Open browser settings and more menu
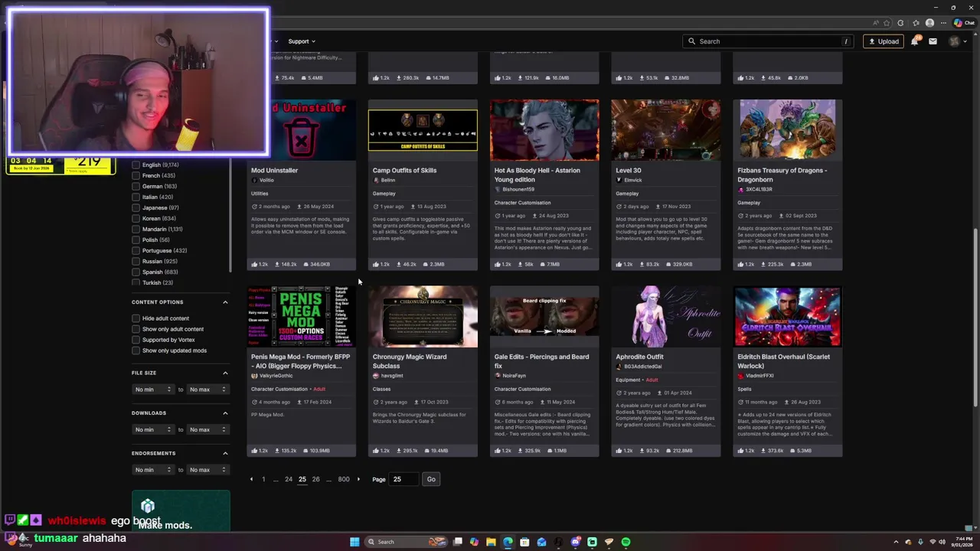 [944, 23]
